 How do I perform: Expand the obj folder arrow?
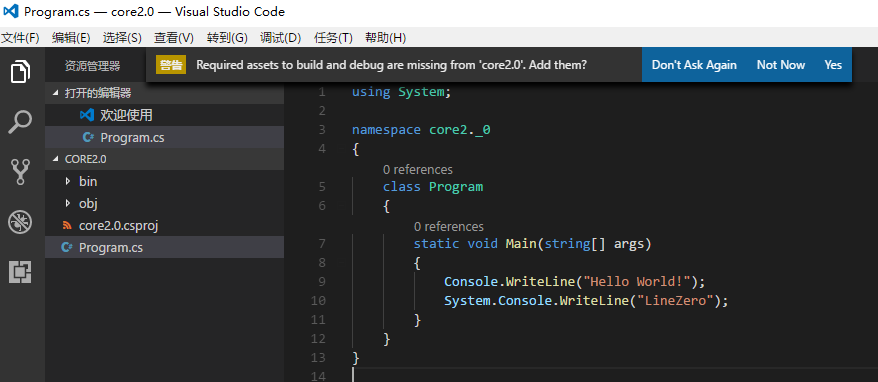pyautogui.click(x=68, y=203)
